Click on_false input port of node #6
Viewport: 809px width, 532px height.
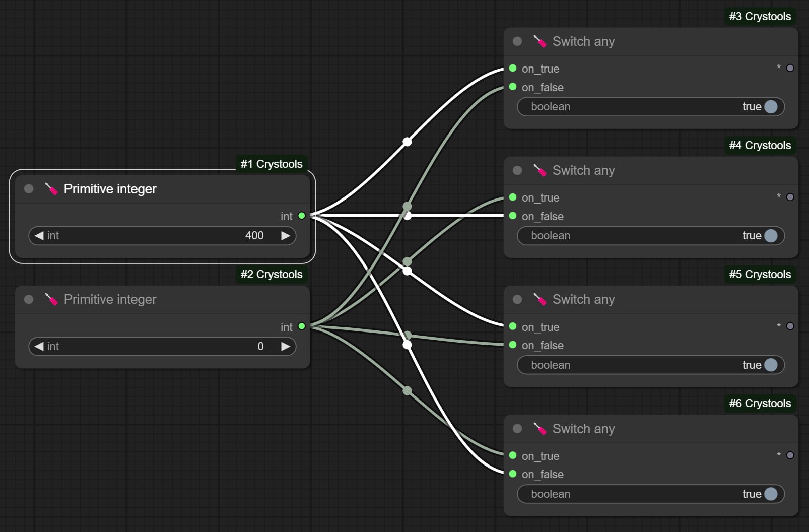[x=513, y=474]
